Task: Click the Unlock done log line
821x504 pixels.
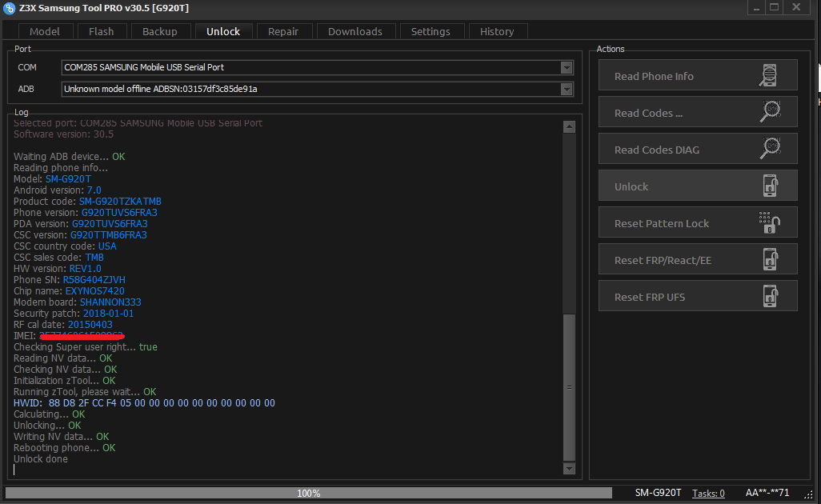Action: point(41,459)
